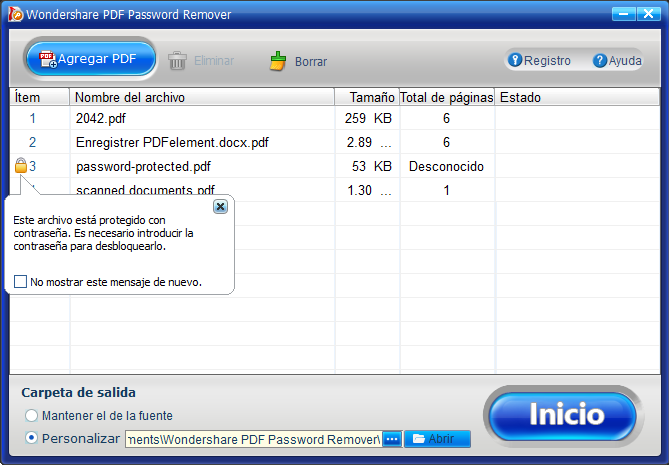Viewport: 669px width, 465px height.
Task: Click the Borrar broom icon
Action: [x=278, y=61]
